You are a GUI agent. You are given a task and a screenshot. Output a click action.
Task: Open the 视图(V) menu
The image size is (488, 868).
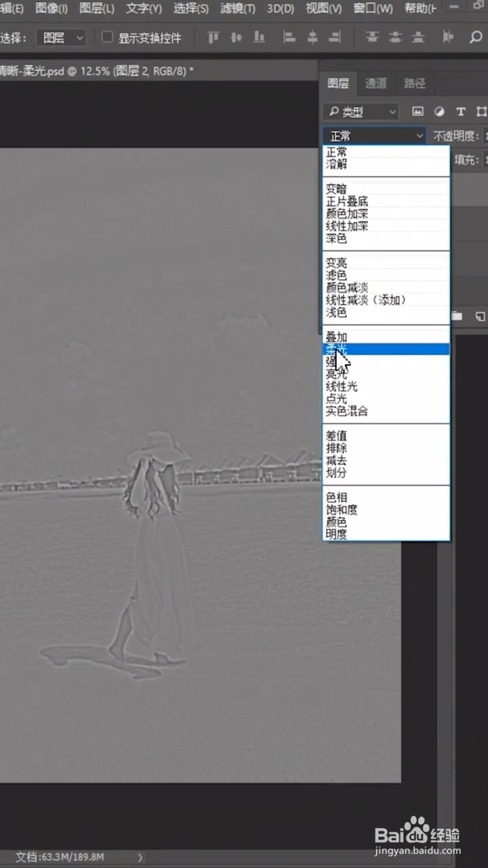324,9
